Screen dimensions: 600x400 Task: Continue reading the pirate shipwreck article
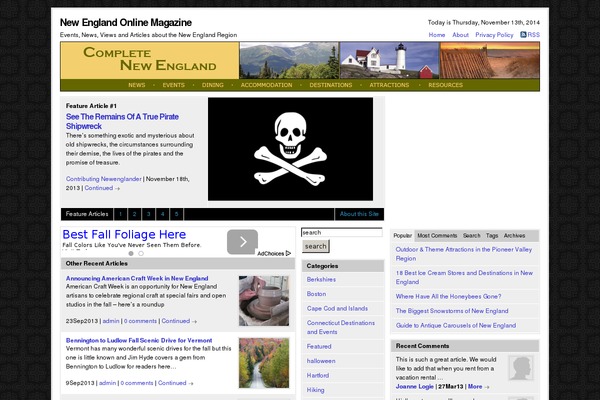pos(102,188)
